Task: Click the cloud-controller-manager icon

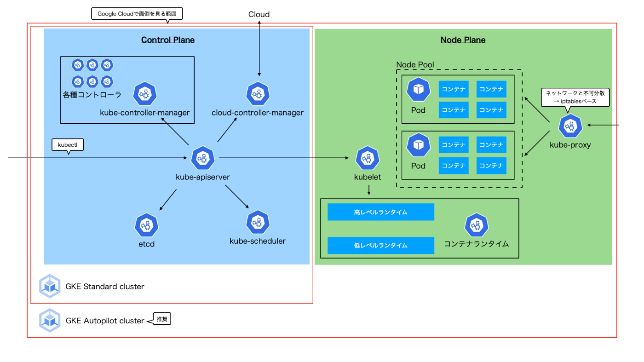Action: [x=258, y=94]
